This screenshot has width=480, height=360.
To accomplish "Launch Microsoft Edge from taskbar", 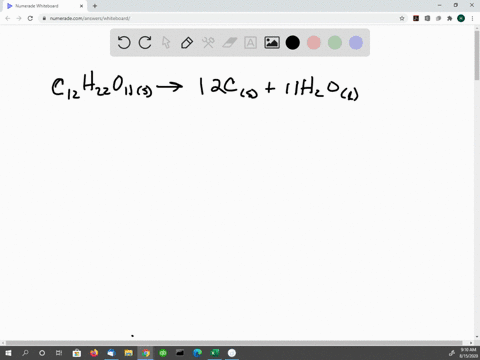I will (197, 353).
